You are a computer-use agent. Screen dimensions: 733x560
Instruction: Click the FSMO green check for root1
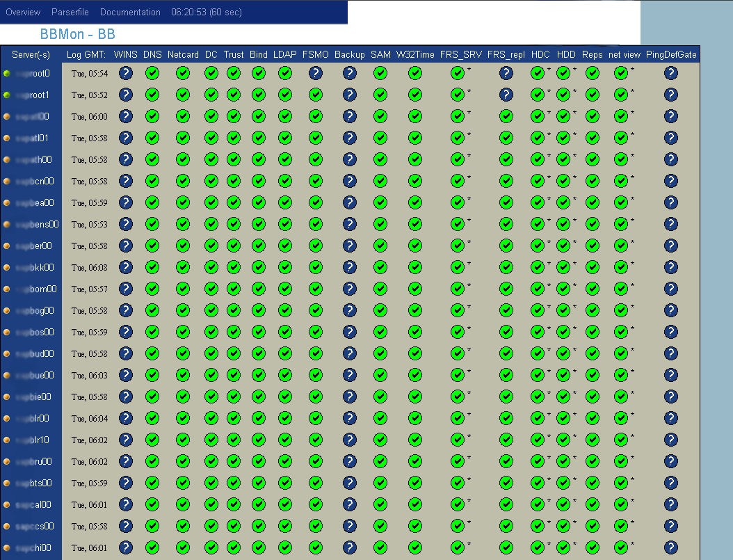pos(316,95)
